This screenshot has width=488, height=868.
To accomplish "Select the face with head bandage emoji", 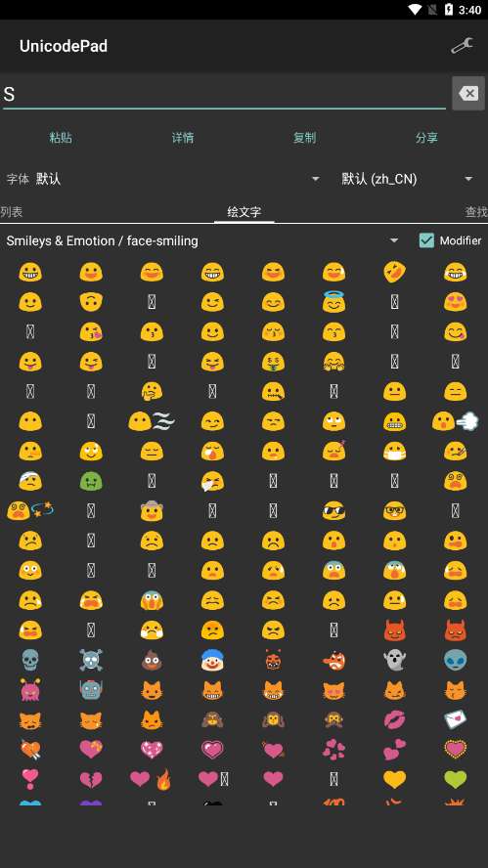I will 30,481.
